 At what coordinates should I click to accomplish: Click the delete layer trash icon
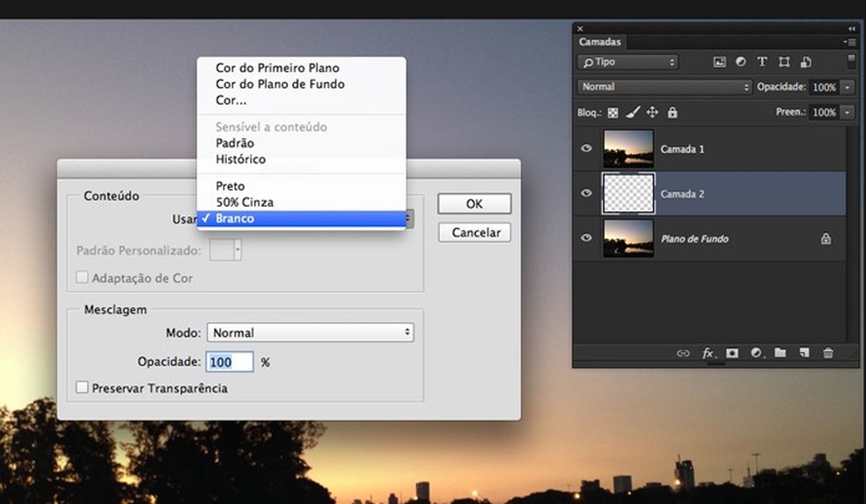(827, 353)
